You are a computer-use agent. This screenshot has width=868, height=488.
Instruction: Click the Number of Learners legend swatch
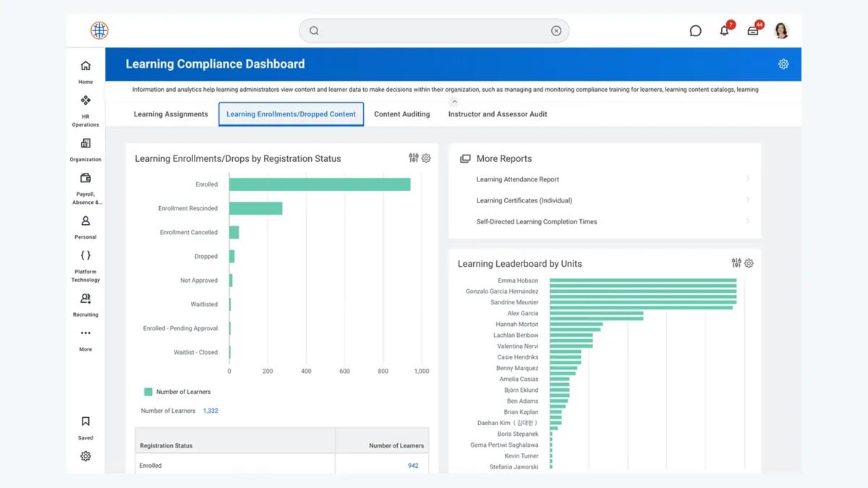(148, 392)
